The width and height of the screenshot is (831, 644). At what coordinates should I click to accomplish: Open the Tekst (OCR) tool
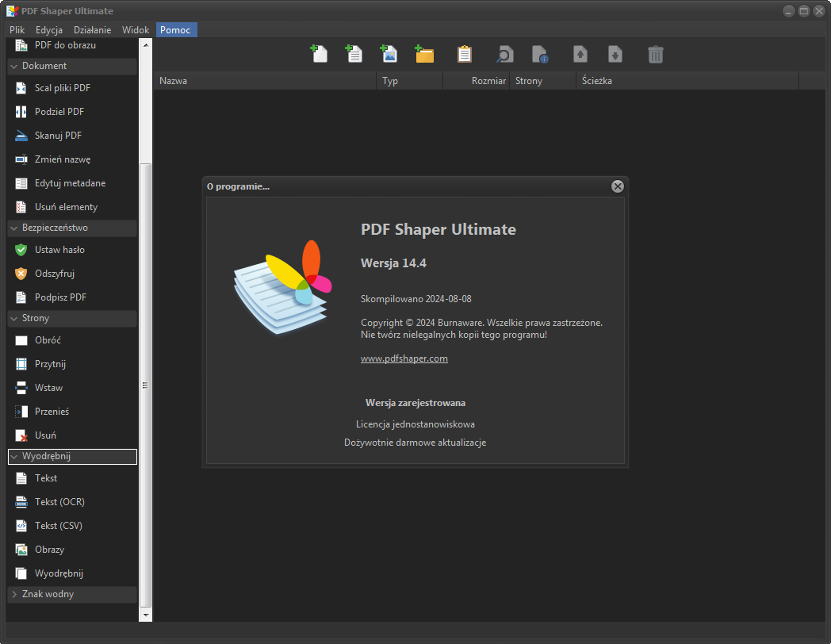(x=73, y=502)
